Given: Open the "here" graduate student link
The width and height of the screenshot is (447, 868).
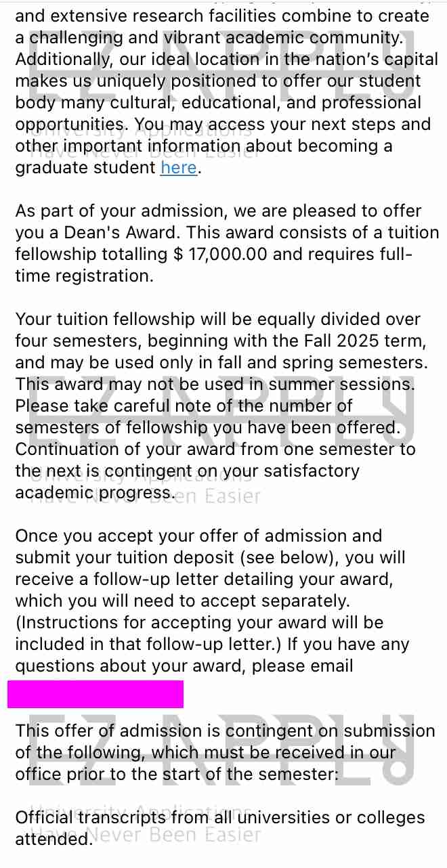Looking at the screenshot, I should [179, 168].
